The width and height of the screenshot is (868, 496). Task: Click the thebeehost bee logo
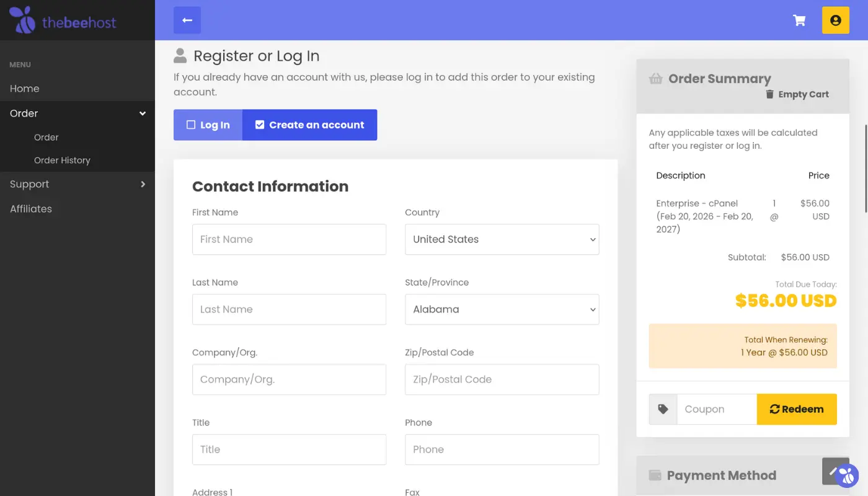[23, 20]
